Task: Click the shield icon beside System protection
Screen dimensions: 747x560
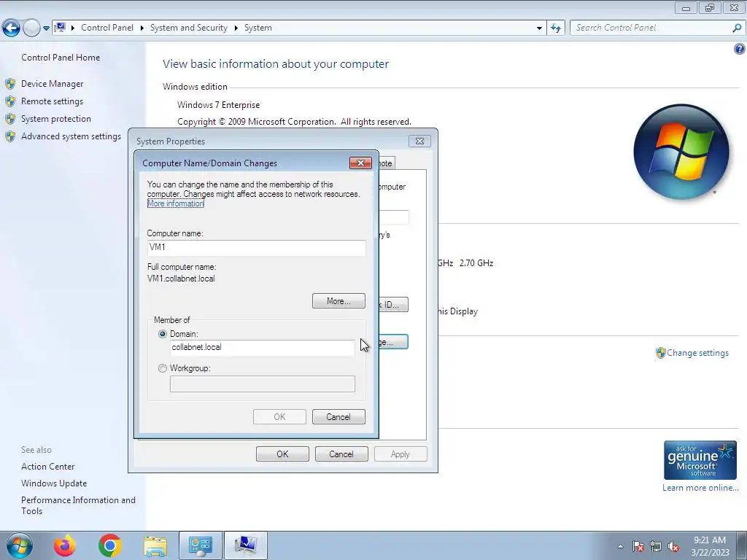Action: pyautogui.click(x=10, y=119)
